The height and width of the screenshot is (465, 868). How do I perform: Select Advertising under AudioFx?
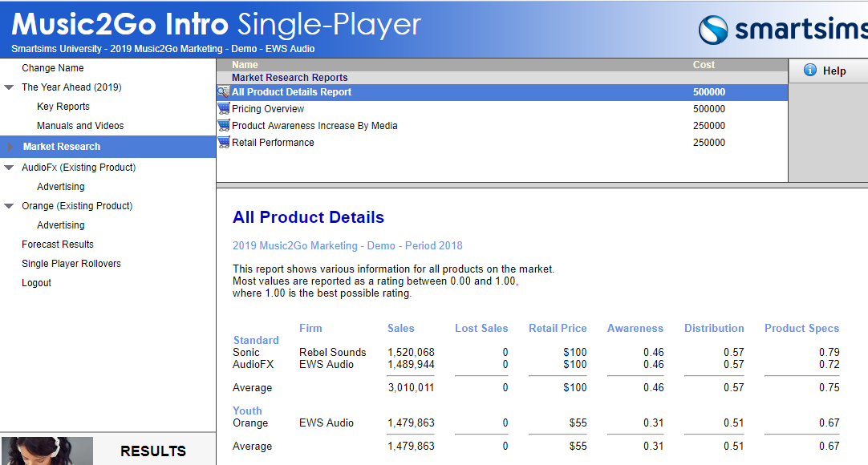[x=60, y=187]
